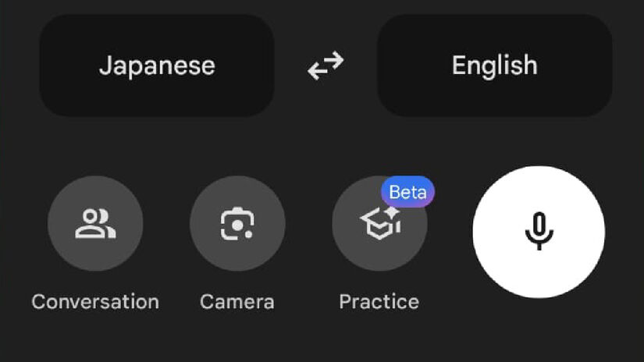
Task: Click the Camera label text
Action: (237, 302)
